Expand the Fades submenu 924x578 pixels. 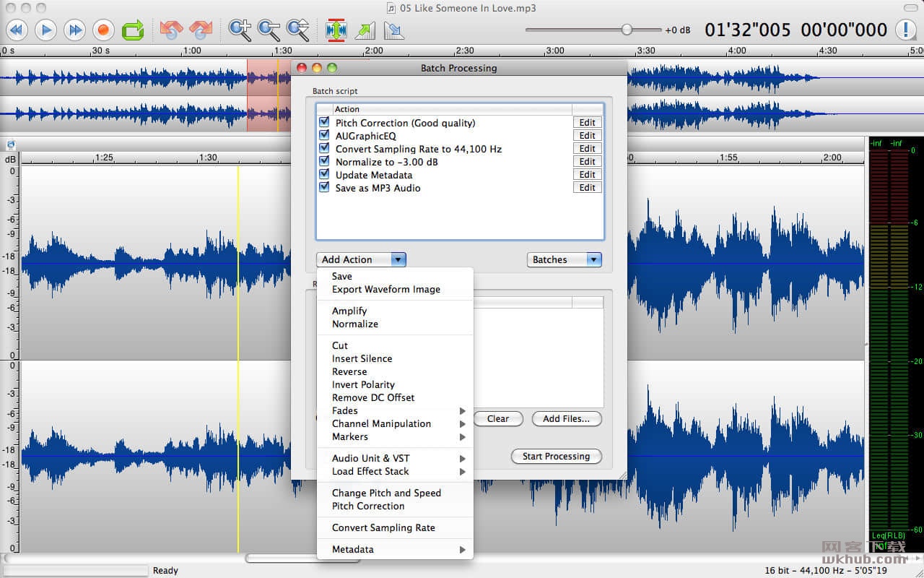point(395,410)
